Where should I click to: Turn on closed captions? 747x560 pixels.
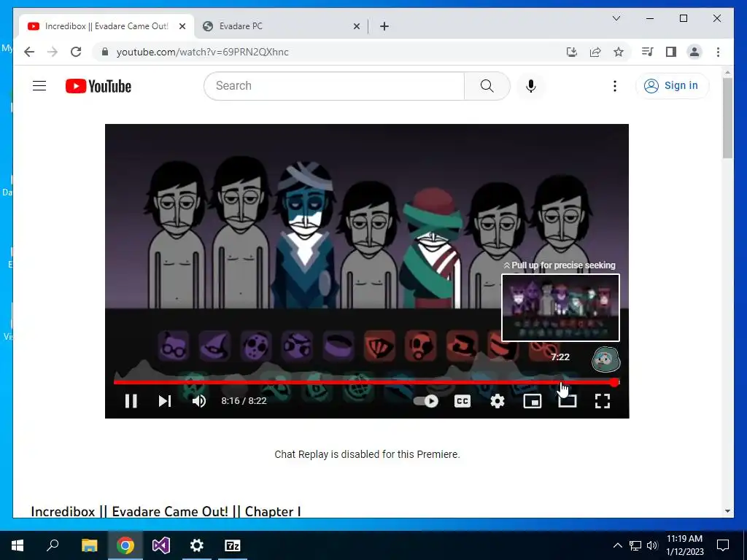(x=462, y=401)
